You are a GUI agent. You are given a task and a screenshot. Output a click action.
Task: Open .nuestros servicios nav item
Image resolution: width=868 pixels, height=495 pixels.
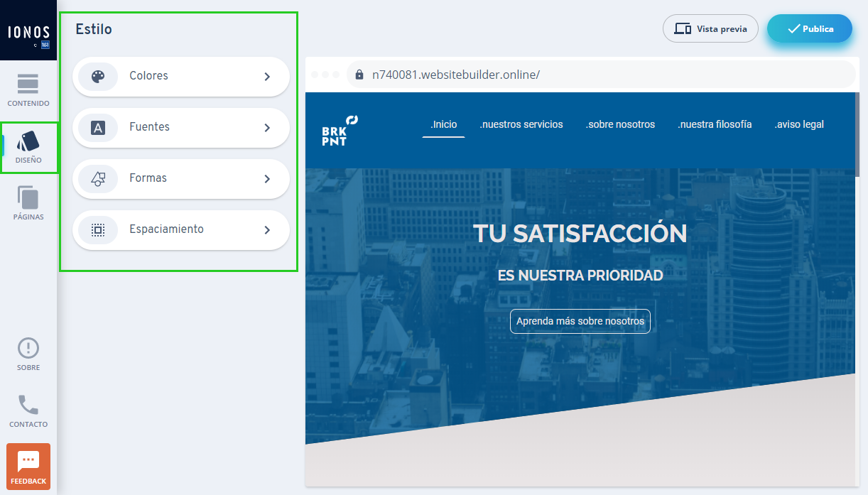[521, 124]
